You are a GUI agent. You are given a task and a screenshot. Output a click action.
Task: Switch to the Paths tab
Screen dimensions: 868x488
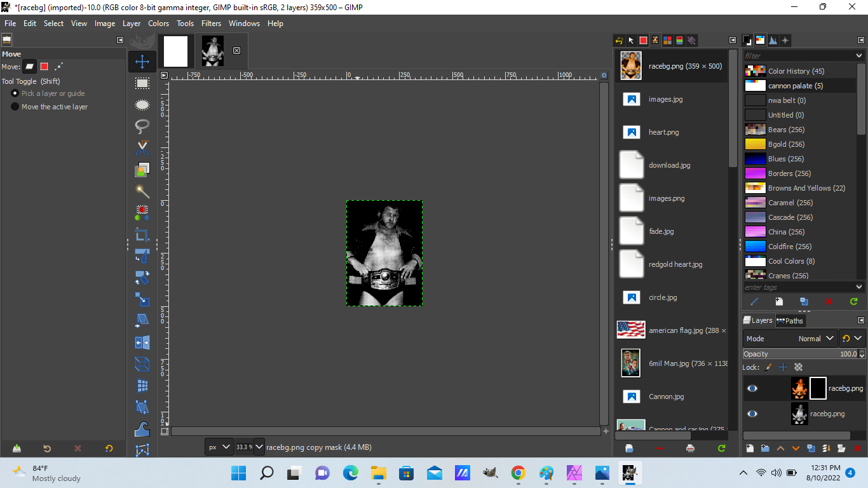click(790, 321)
